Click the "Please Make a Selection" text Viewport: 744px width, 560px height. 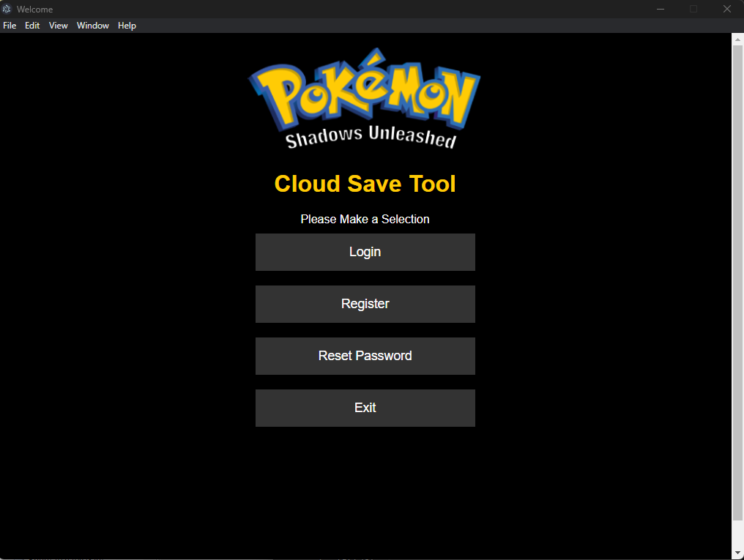coord(365,219)
